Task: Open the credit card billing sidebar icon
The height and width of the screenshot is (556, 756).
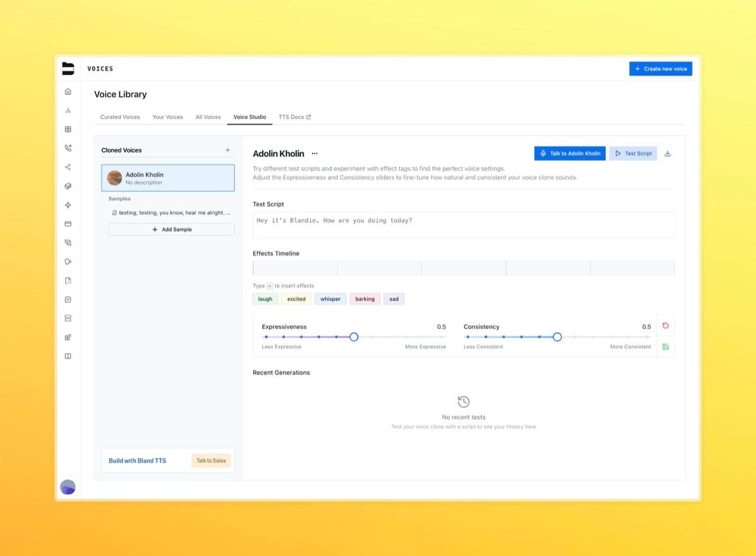Action: pos(68,224)
